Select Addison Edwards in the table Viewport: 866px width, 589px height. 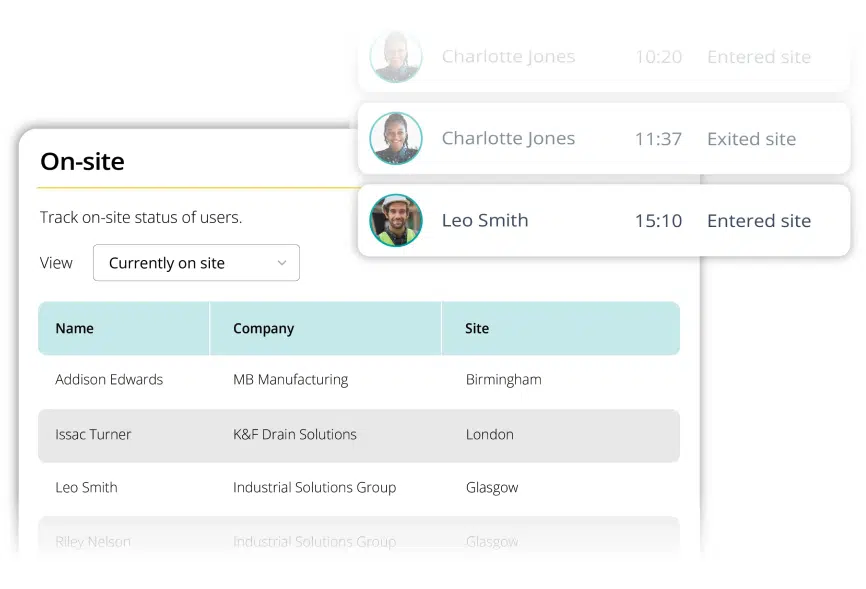click(x=109, y=380)
